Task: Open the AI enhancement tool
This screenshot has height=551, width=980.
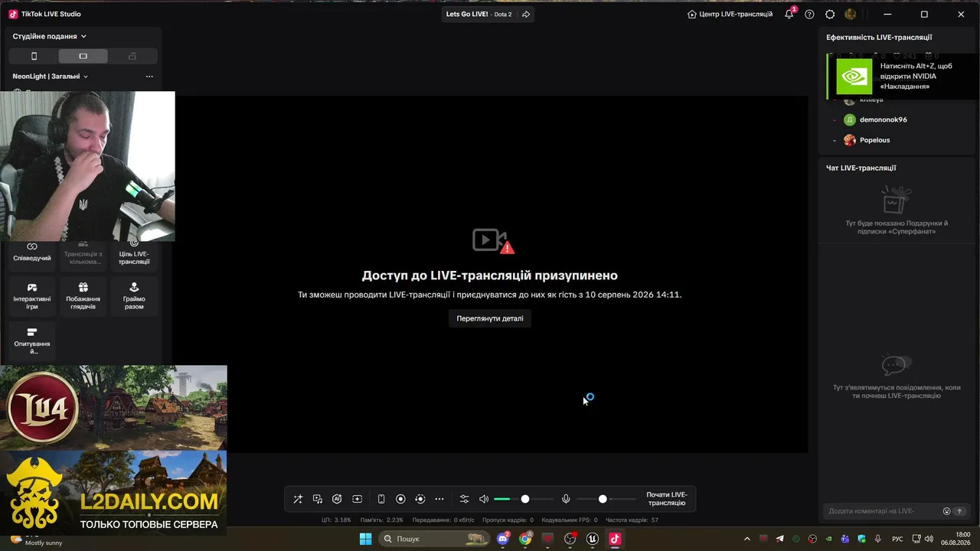Action: [337, 499]
